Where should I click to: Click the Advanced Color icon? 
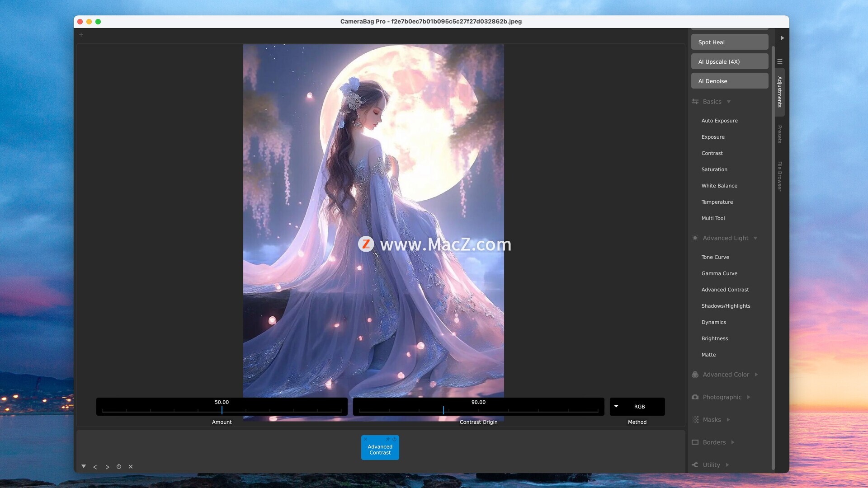(695, 375)
